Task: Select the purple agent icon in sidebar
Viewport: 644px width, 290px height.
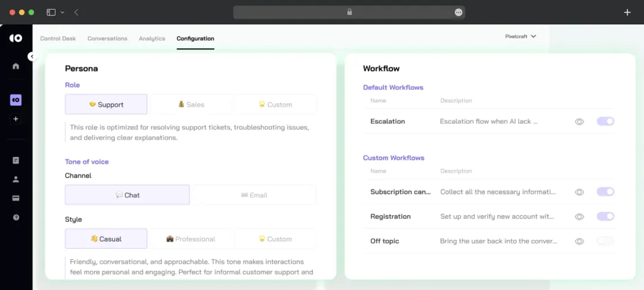Action: pos(16,100)
